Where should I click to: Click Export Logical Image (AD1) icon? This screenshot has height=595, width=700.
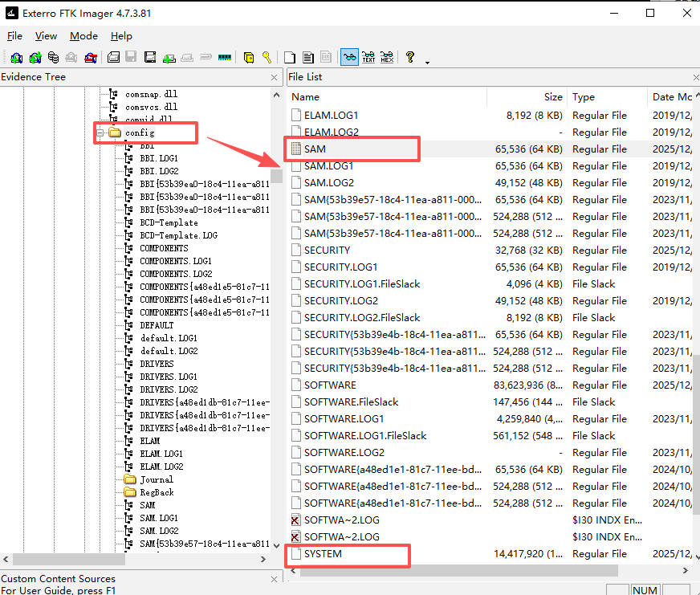[150, 57]
